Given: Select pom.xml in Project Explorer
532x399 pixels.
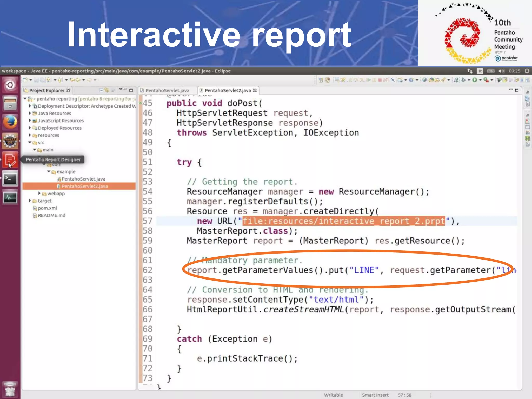Looking at the screenshot, I should tap(45, 208).
